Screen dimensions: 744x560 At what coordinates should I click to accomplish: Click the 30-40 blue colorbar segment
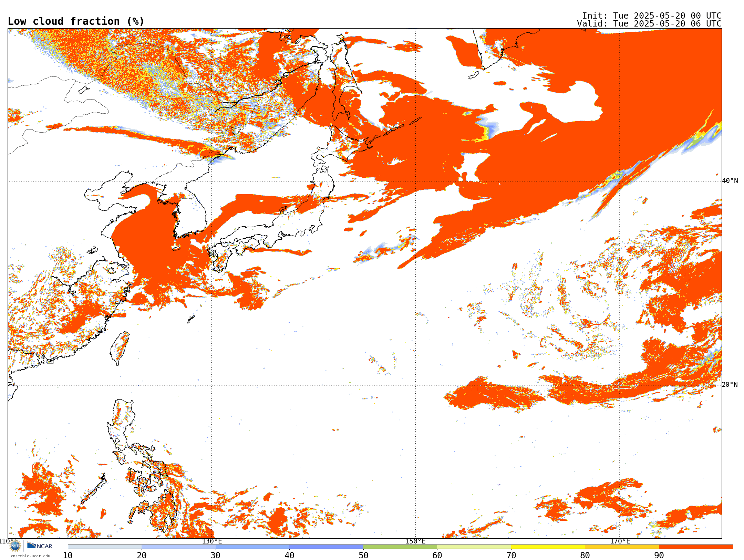coord(252,547)
